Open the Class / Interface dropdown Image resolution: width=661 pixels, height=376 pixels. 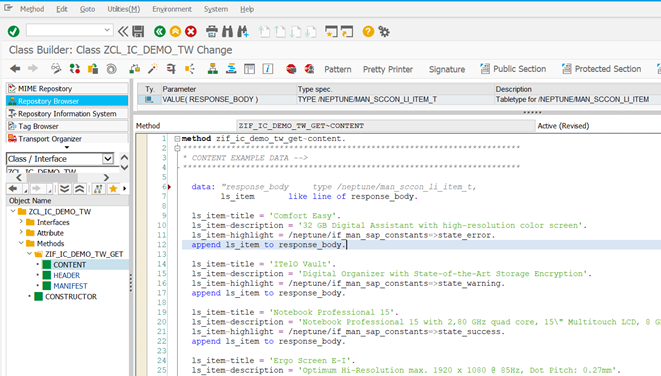[x=108, y=158]
